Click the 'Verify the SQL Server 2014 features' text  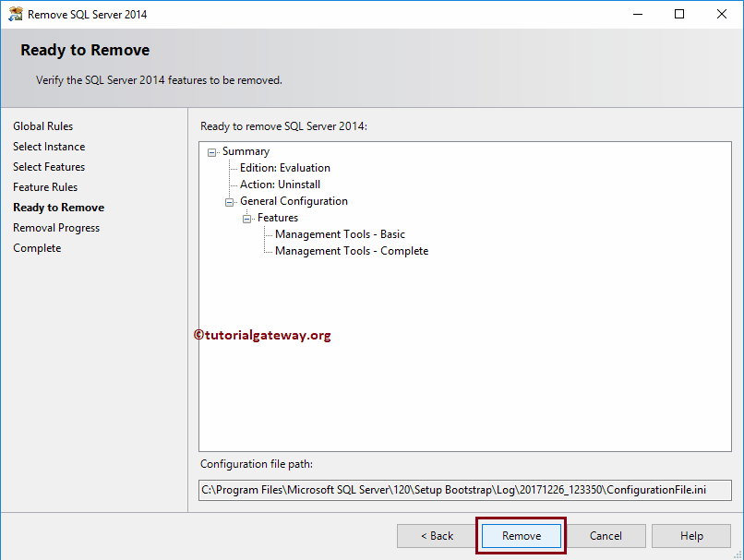(x=159, y=80)
